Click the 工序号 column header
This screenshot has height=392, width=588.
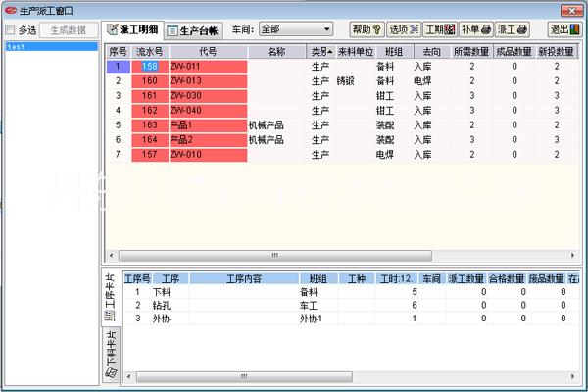pyautogui.click(x=137, y=278)
